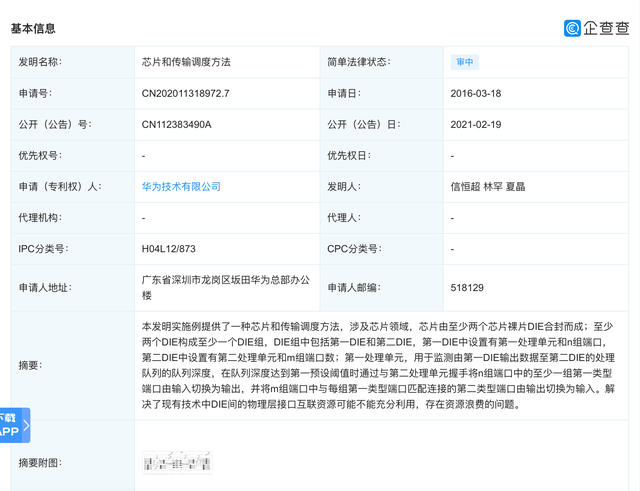Click the 申请日 label cell
Image resolution: width=640 pixels, height=491 pixels.
pyautogui.click(x=382, y=93)
